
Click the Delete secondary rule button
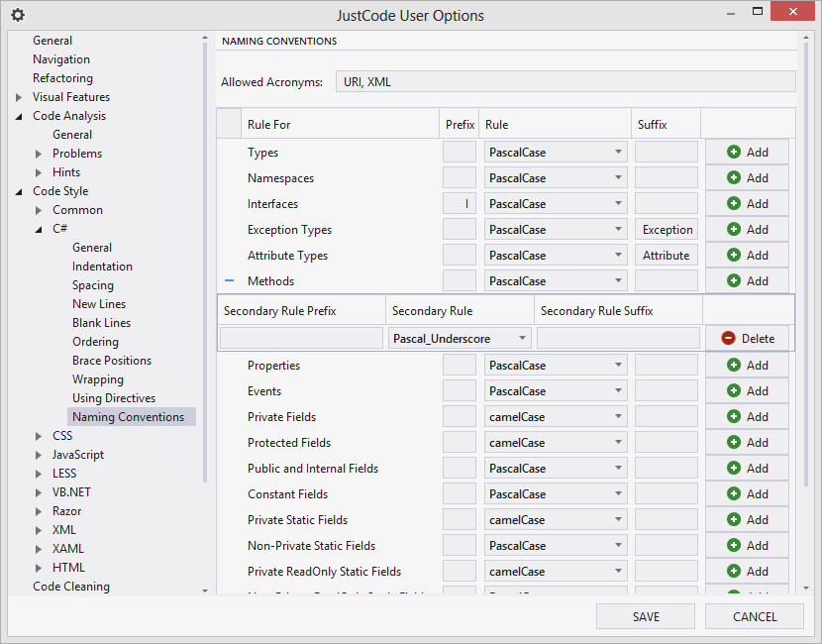tap(748, 338)
